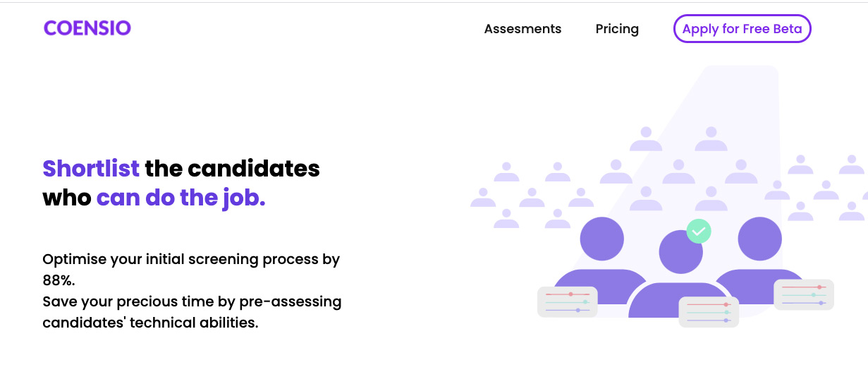Open the Assesments menu item
The image size is (868, 389).
point(522,29)
